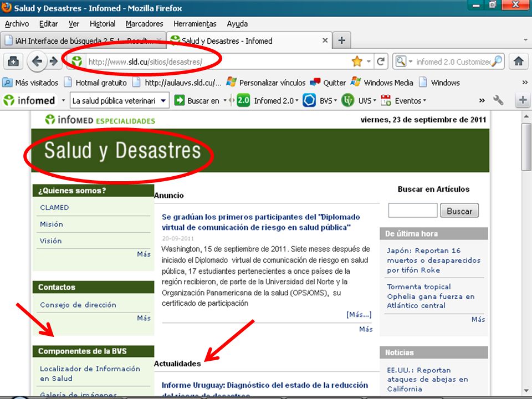This screenshot has height=399, width=532.
Task: Open the Historial menu
Action: click(x=103, y=24)
